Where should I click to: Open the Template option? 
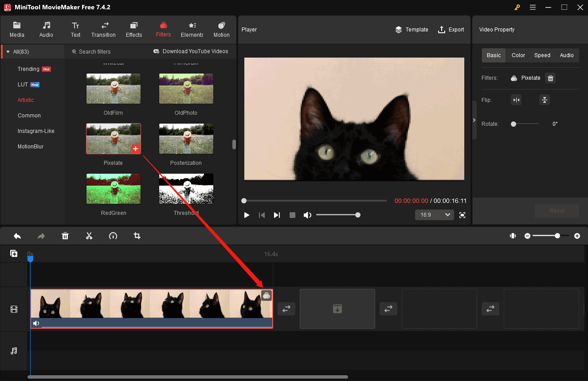[412, 30]
